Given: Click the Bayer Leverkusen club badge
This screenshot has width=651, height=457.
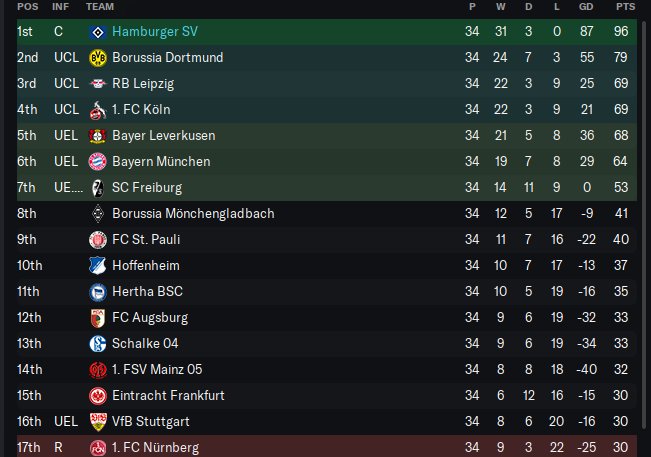Looking at the screenshot, I should click(x=97, y=135).
